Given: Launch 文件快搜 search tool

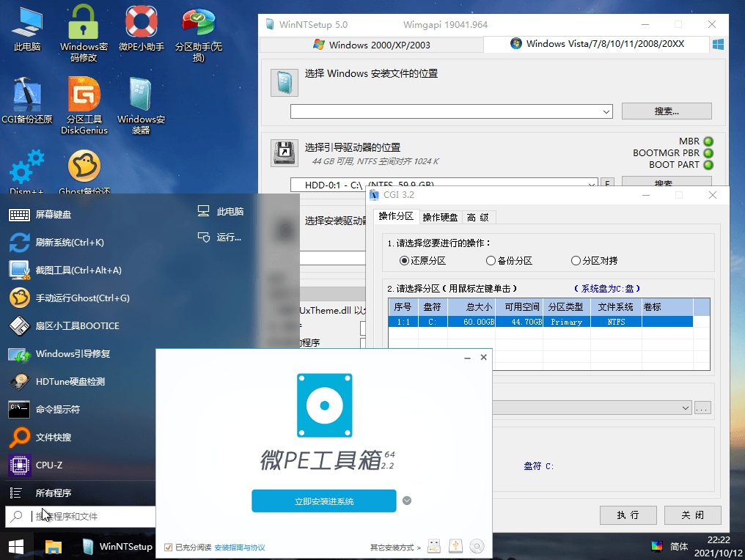Looking at the screenshot, I should [40, 438].
